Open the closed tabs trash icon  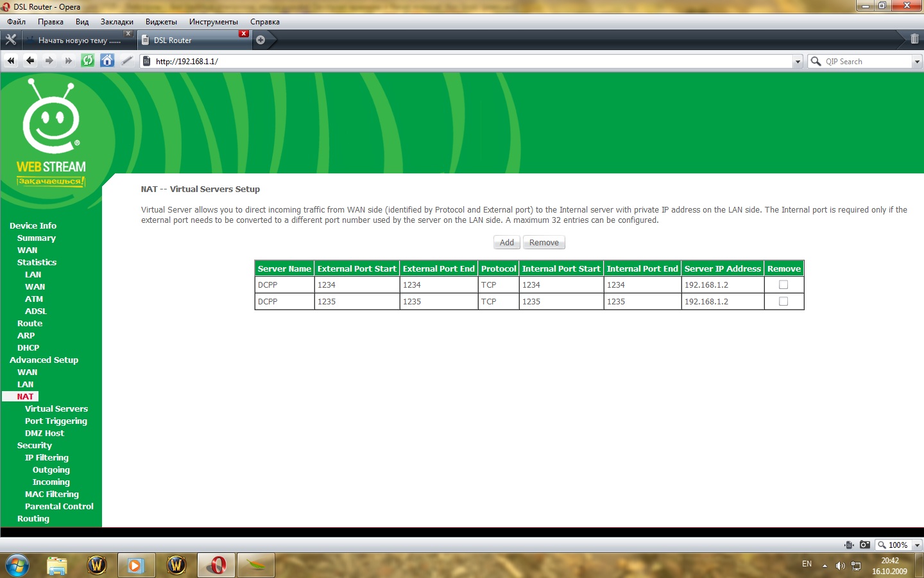click(x=914, y=40)
